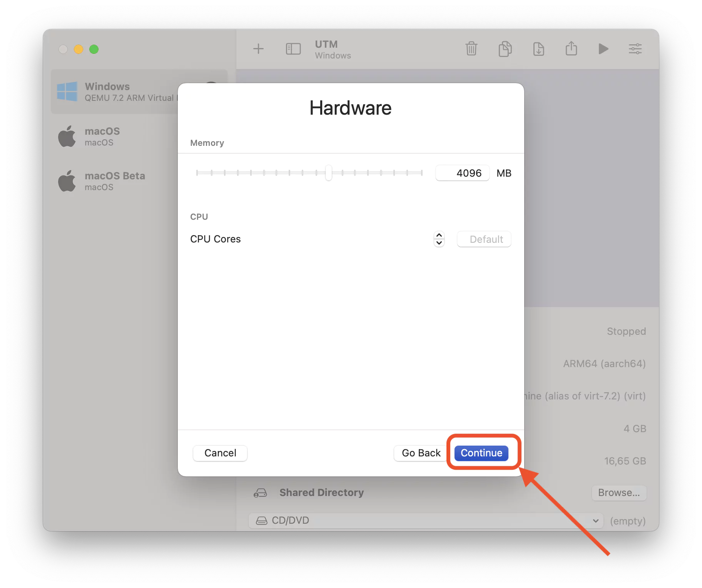The height and width of the screenshot is (588, 702).
Task: Click the Memory slider handle
Action: [328, 173]
